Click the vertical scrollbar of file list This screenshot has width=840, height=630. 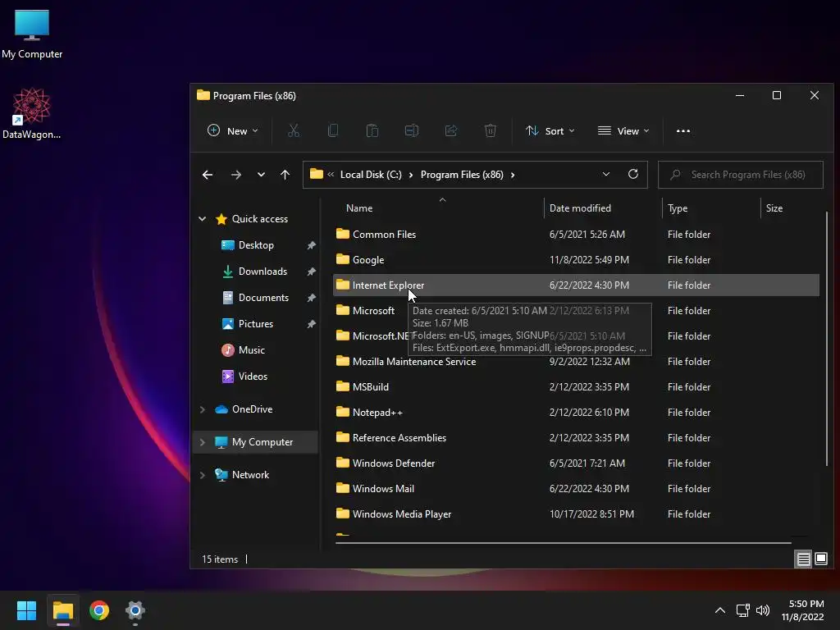(x=827, y=337)
